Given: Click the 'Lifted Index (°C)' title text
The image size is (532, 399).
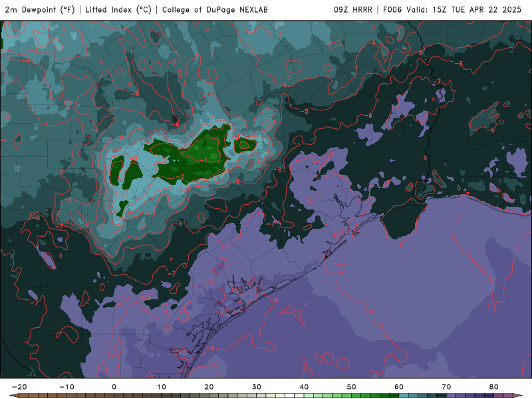Looking at the screenshot, I should point(118,10).
